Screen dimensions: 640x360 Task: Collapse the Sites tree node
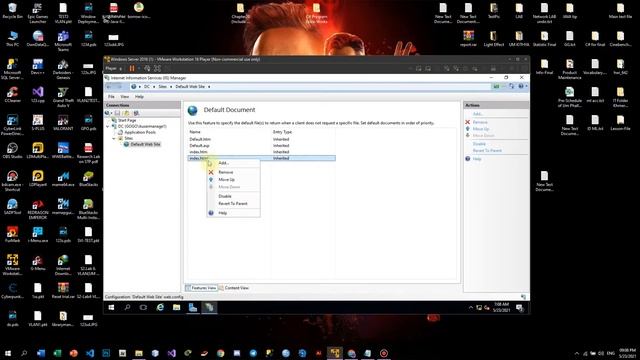114,138
